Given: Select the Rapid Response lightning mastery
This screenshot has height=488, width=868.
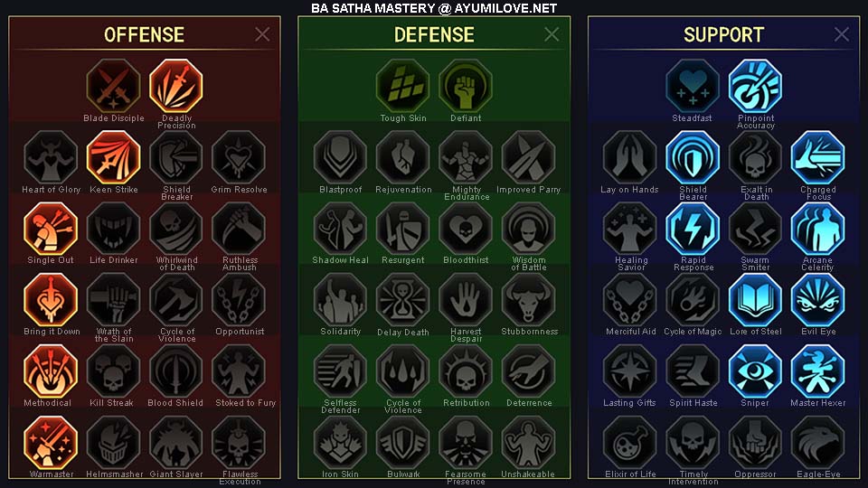Looking at the screenshot, I should 693,229.
